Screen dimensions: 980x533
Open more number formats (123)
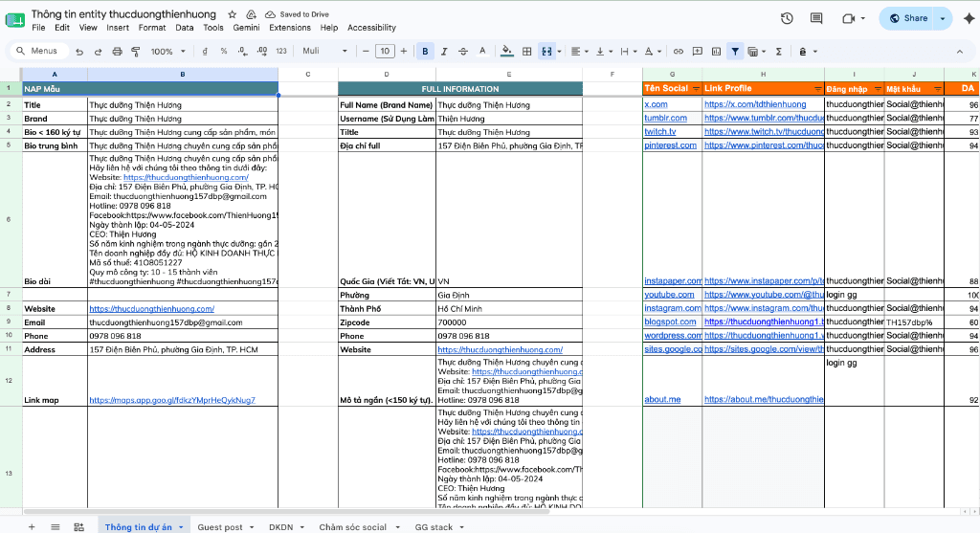[x=281, y=52]
